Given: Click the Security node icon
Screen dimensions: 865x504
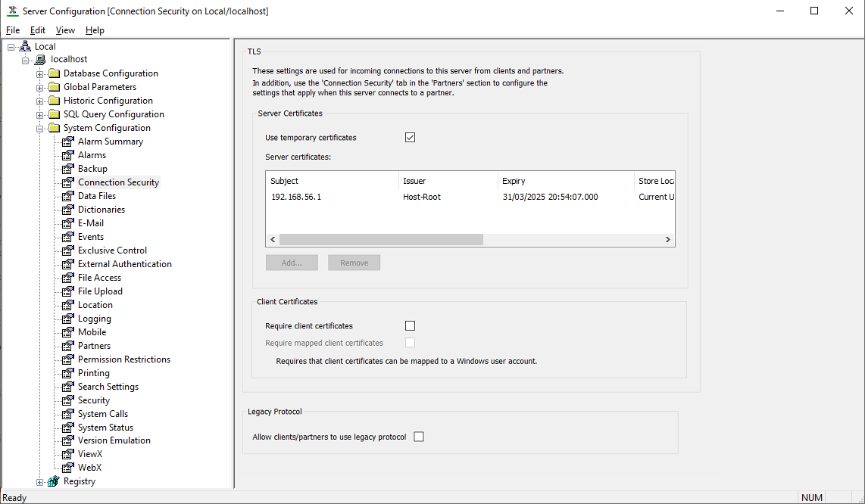Looking at the screenshot, I should [x=68, y=400].
